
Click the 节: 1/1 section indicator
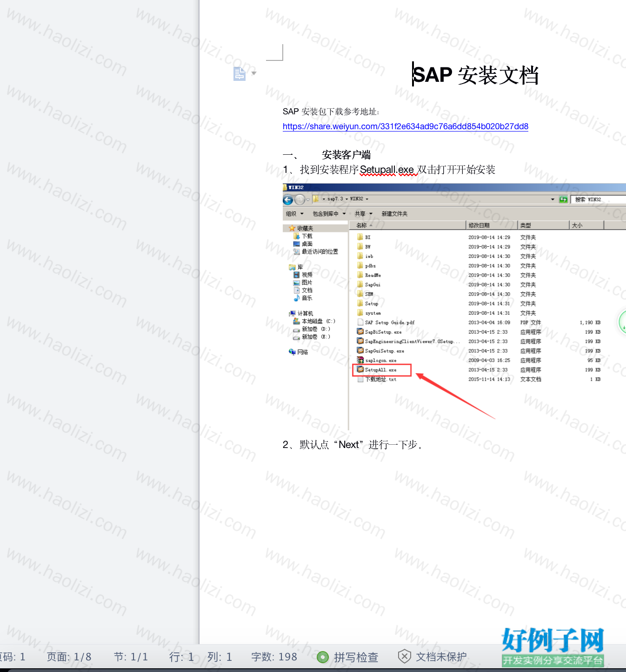pos(131,657)
